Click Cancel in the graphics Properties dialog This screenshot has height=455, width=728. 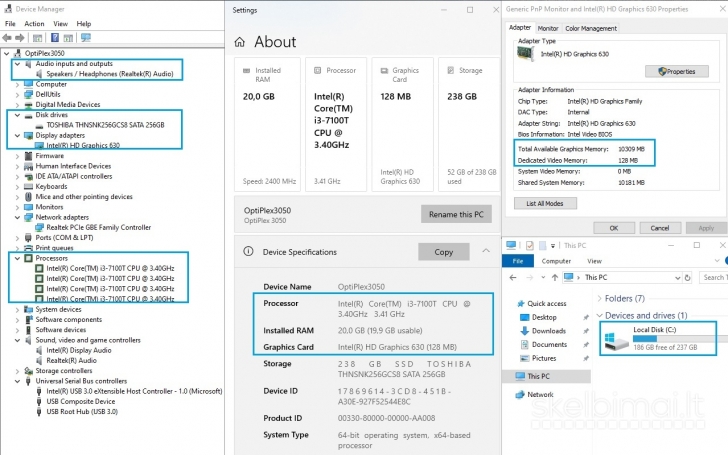tap(660, 228)
